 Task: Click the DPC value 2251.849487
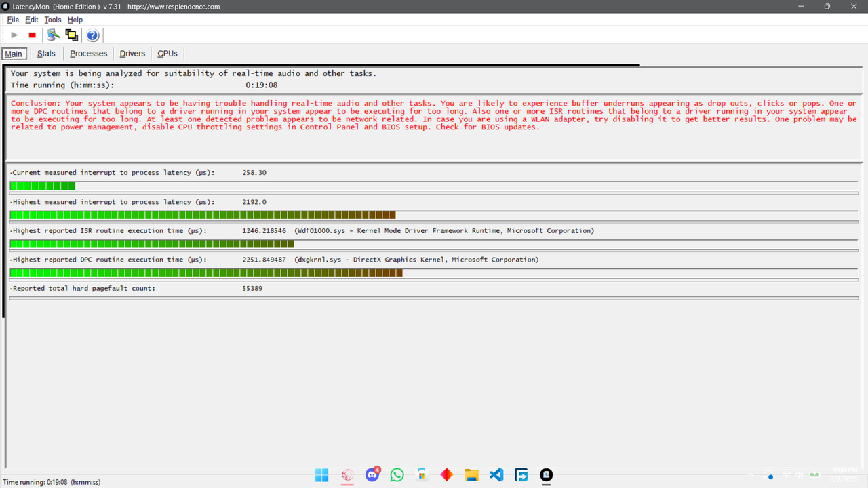coord(264,260)
